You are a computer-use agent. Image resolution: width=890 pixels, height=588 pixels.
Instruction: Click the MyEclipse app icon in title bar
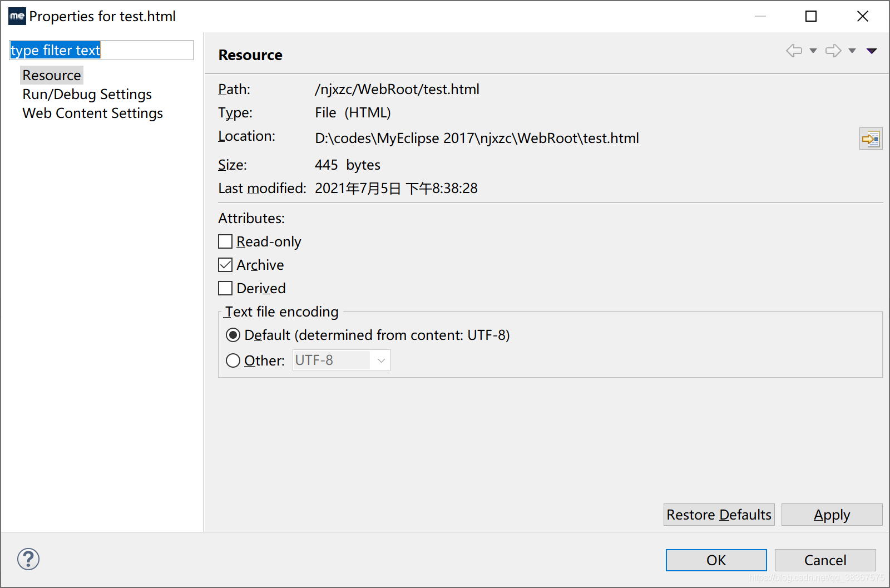[x=17, y=16]
